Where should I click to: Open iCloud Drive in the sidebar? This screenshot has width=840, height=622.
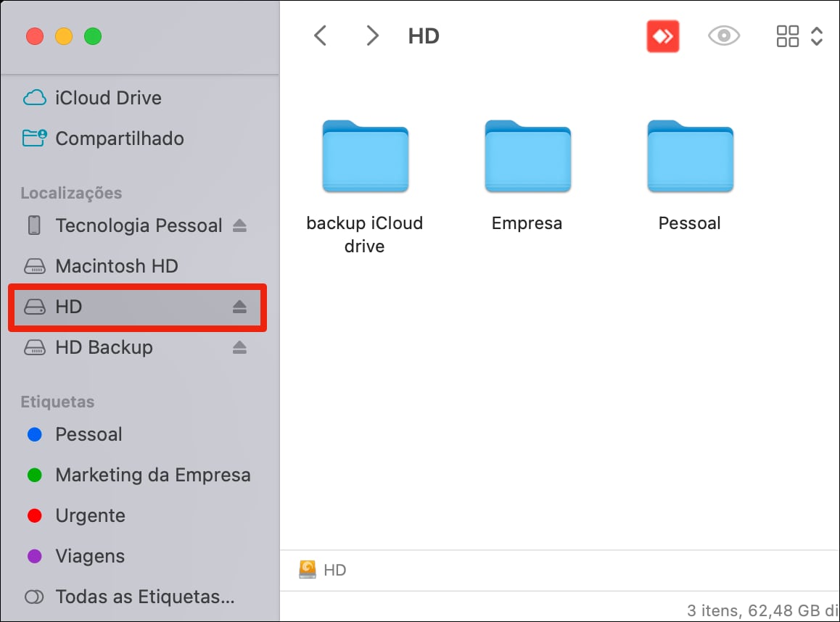(108, 98)
